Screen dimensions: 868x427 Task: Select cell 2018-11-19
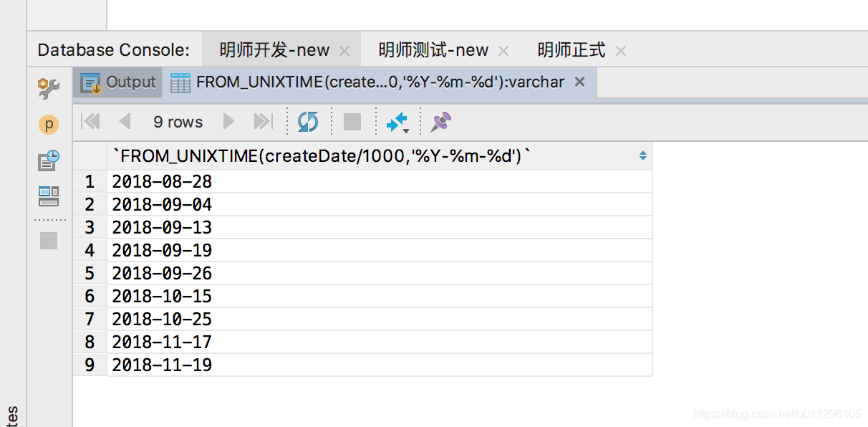380,365
